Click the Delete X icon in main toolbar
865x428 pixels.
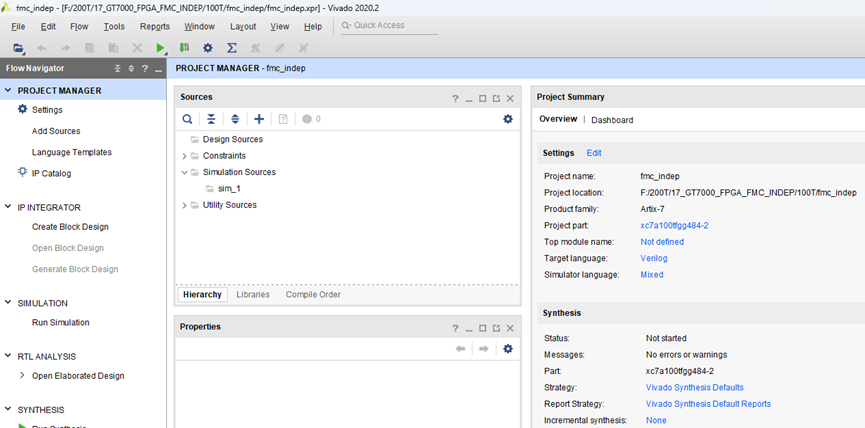[137, 48]
